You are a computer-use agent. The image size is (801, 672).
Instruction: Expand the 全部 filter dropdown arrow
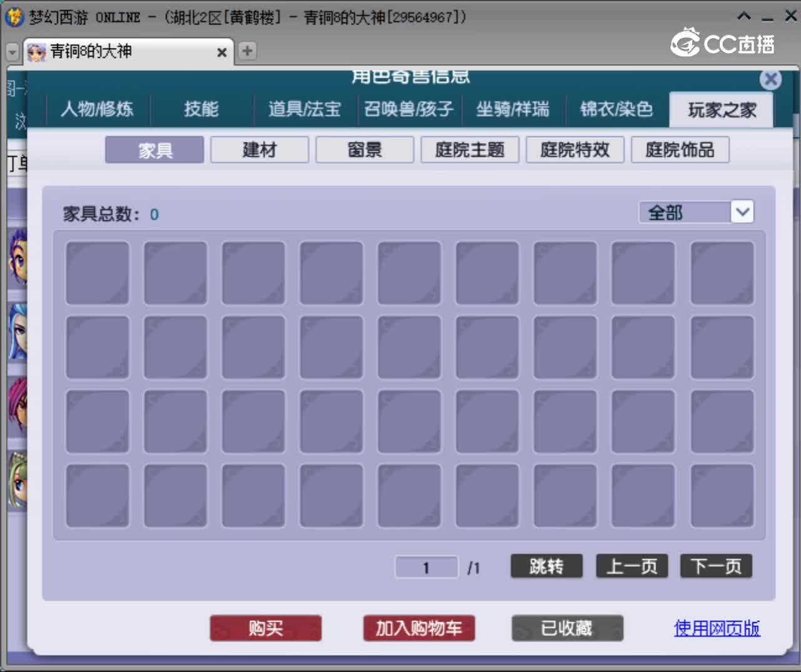pyautogui.click(x=743, y=212)
